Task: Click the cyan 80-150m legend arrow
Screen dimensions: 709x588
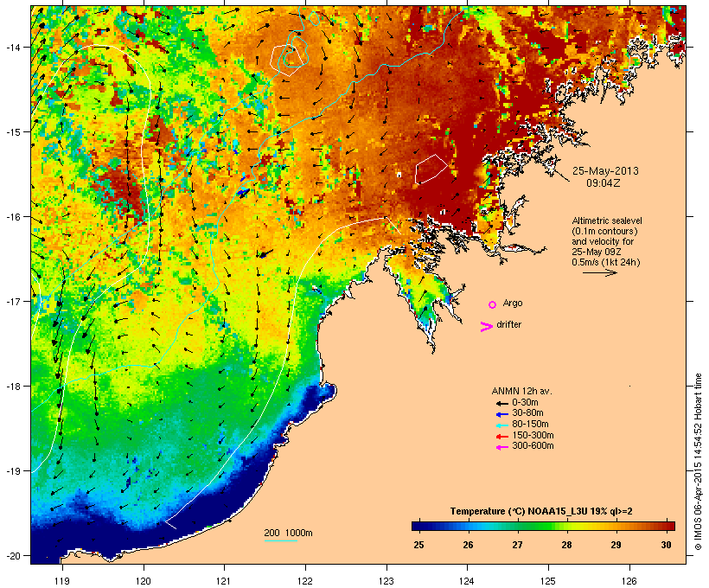Action: [x=501, y=425]
